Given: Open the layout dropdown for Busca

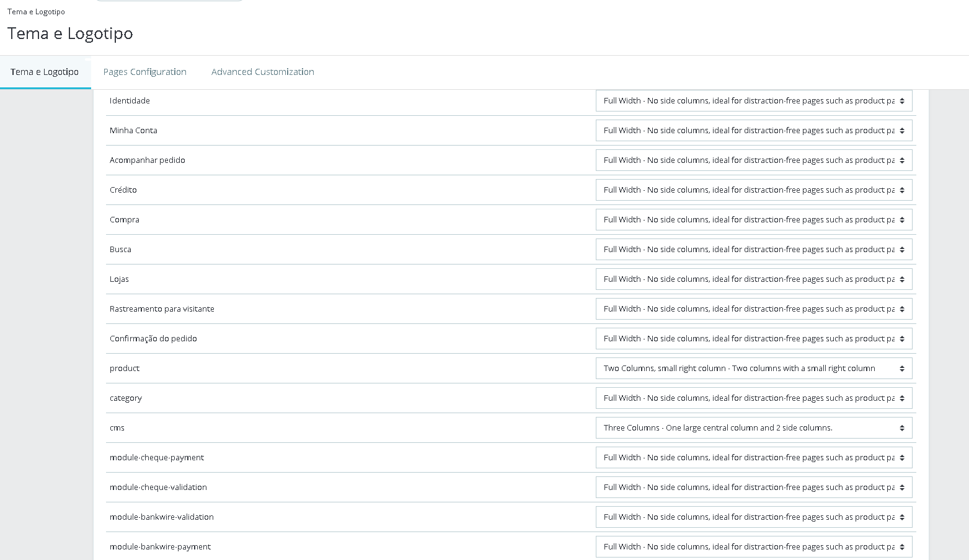Looking at the screenshot, I should click(x=754, y=250).
